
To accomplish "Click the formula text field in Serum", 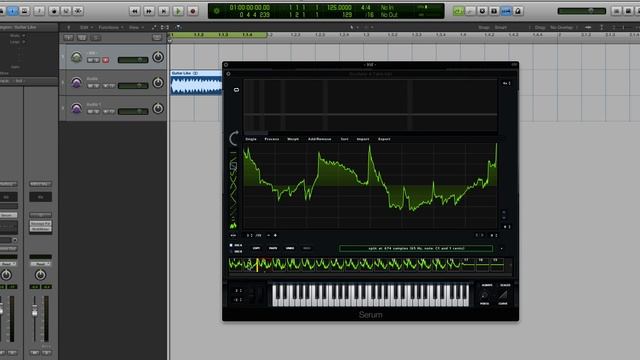I will coord(416,248).
